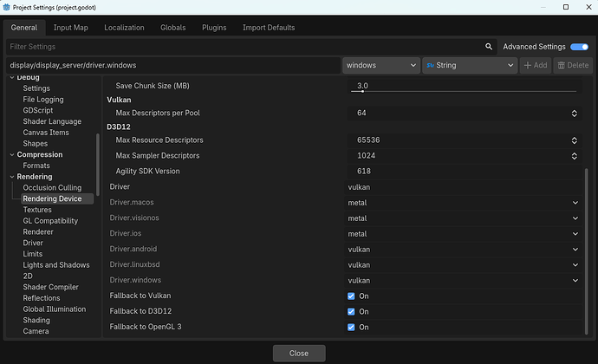Click the Add plus button

pos(535,65)
